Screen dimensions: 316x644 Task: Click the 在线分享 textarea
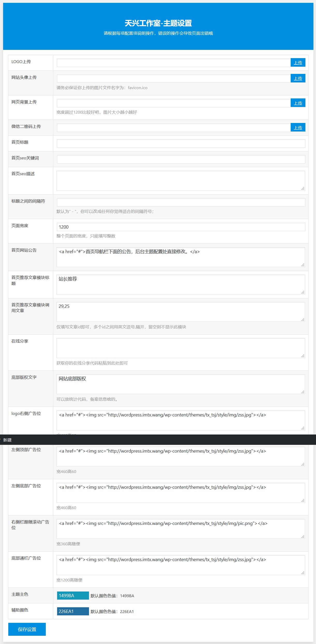point(181,348)
